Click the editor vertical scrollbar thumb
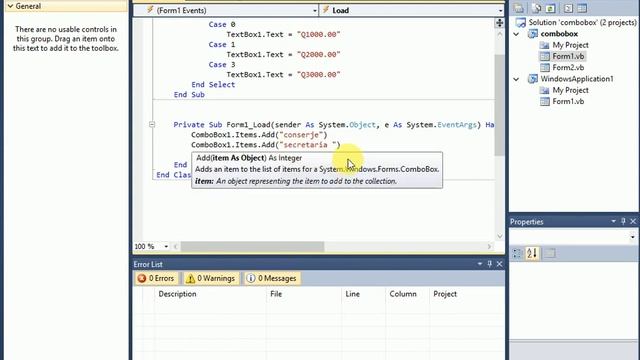The height and width of the screenshot is (360, 640). 500,105
